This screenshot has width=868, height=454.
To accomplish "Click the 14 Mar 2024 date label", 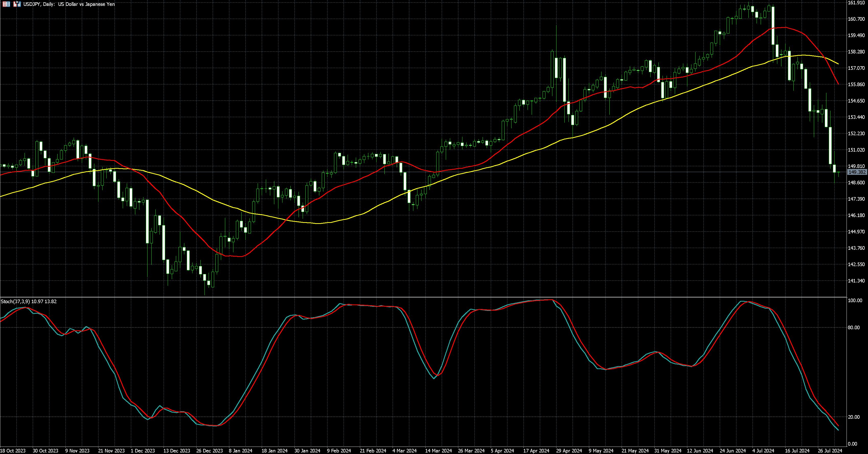I will (x=438, y=451).
